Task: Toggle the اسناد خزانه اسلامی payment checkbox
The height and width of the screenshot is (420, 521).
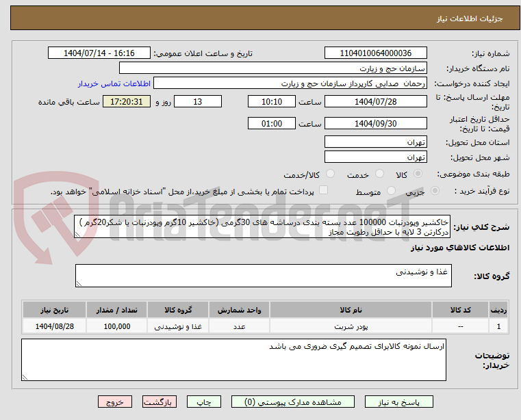Action: pos(323,190)
